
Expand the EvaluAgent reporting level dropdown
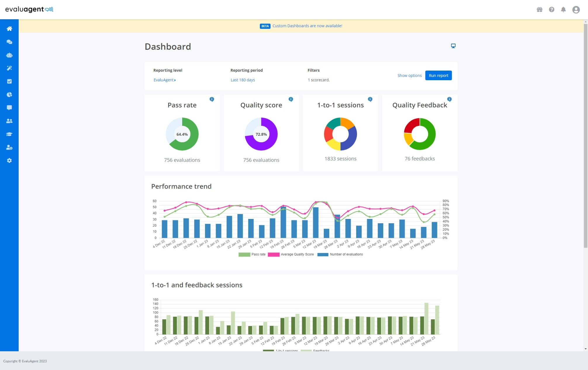tap(165, 80)
